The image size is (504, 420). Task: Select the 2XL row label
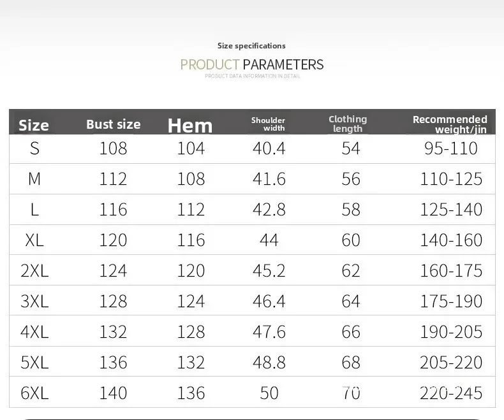(x=34, y=271)
